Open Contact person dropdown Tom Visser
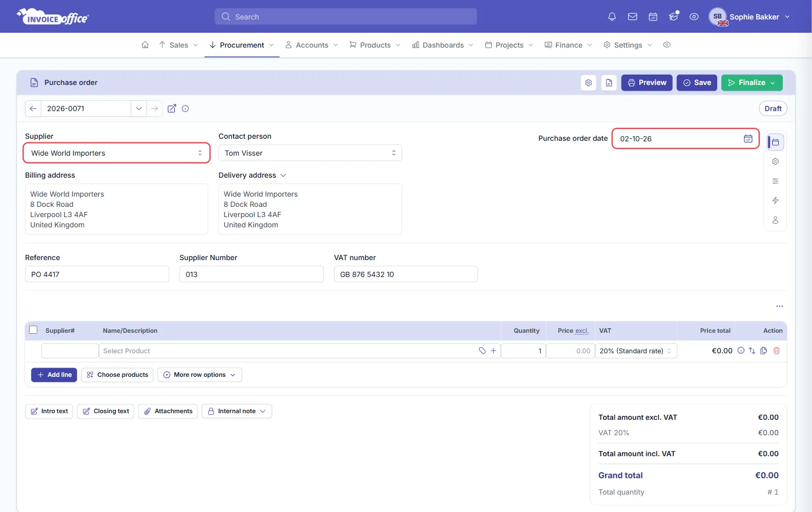This screenshot has height=512, width=812. 310,153
